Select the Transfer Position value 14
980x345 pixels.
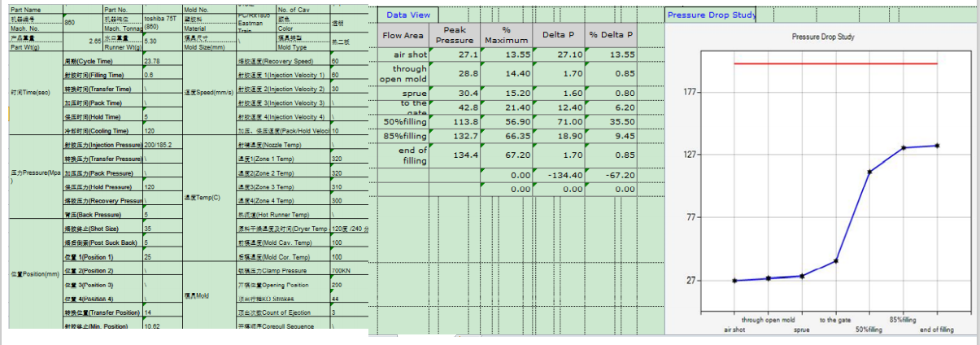162,312
